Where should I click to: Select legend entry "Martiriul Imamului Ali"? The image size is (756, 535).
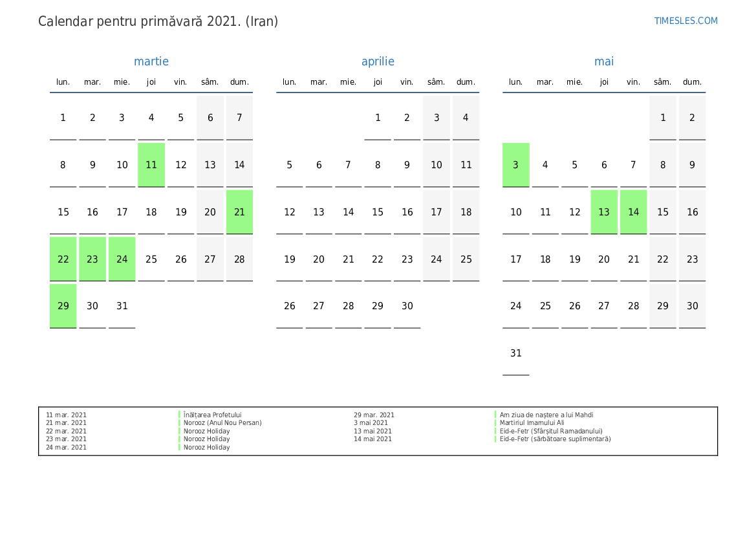(532, 423)
